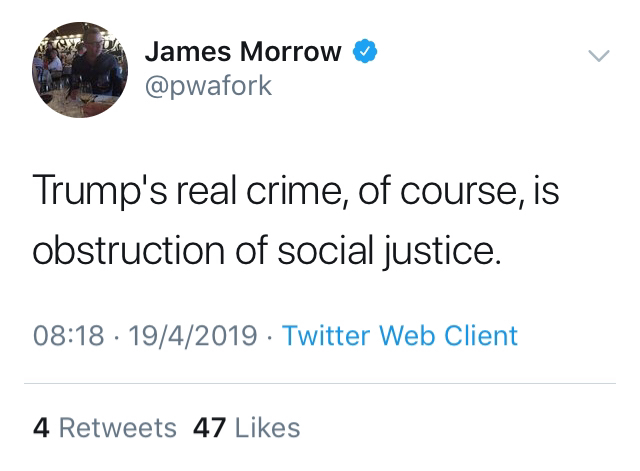Click the bold number 4 retweet count
The image size is (640, 471).
[41, 428]
